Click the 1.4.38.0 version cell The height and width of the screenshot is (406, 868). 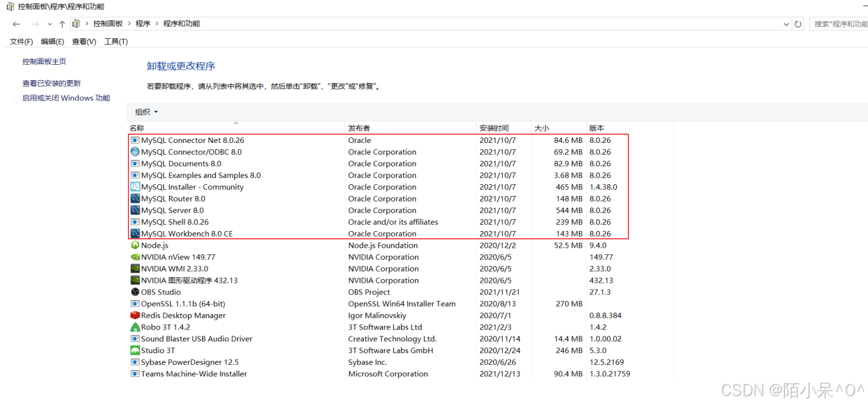pyautogui.click(x=603, y=187)
